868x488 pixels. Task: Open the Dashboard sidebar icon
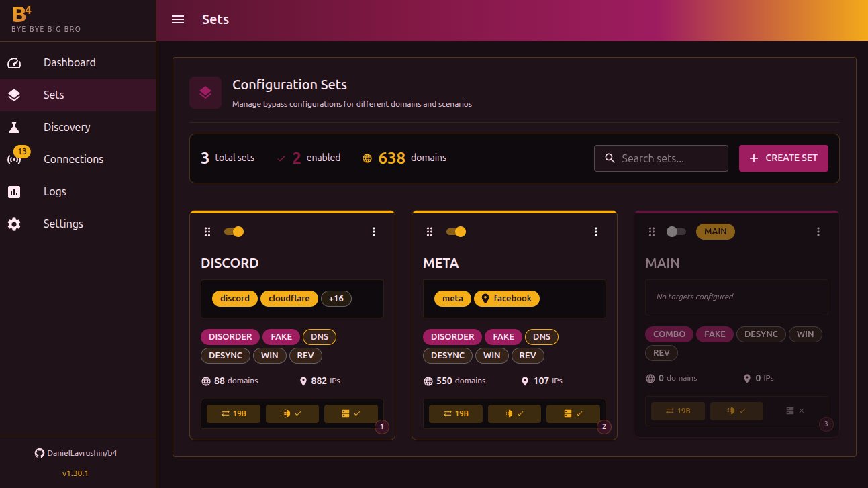(14, 62)
